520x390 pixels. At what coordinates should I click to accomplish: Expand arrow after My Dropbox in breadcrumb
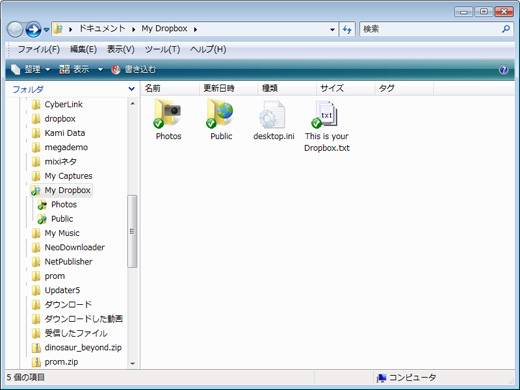(x=195, y=30)
